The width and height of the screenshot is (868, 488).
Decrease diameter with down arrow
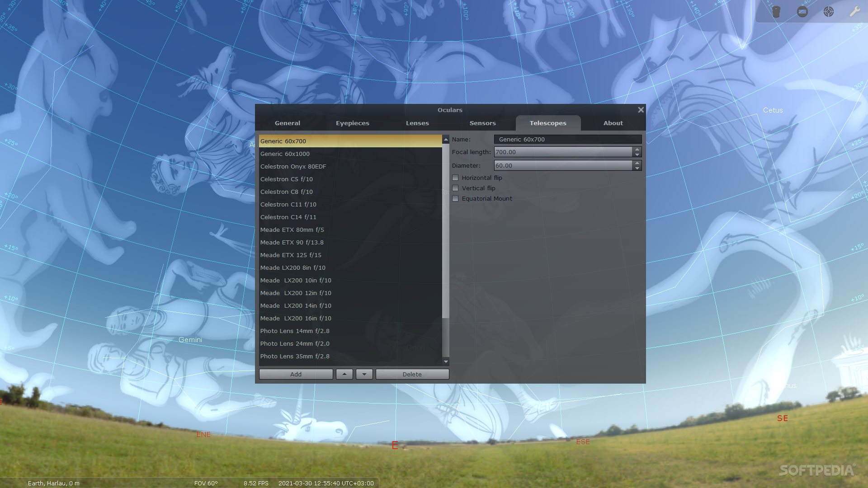click(637, 168)
